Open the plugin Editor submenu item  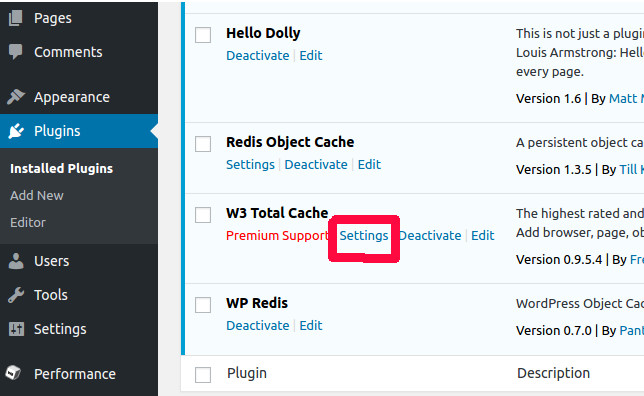(28, 223)
